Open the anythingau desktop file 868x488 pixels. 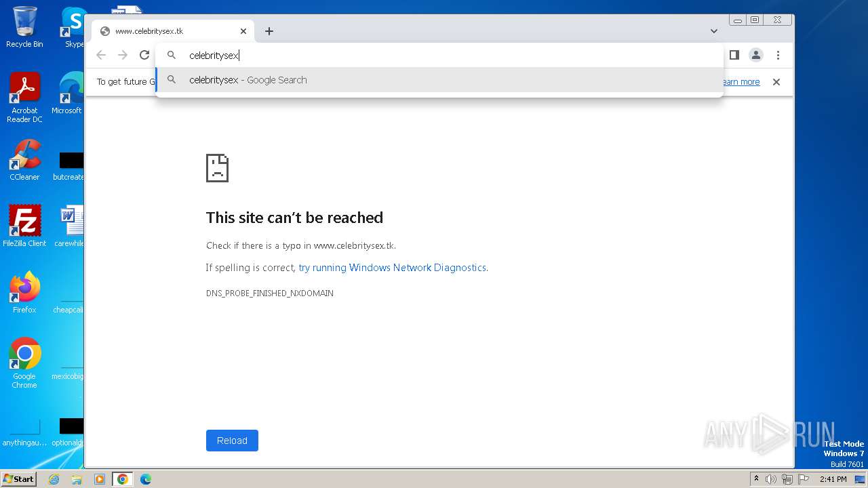click(x=24, y=434)
